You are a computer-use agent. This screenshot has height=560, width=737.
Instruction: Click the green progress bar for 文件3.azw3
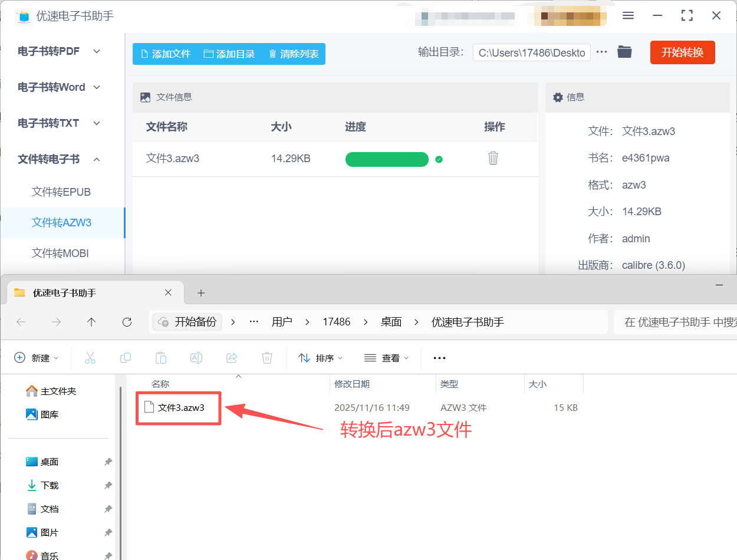click(387, 159)
